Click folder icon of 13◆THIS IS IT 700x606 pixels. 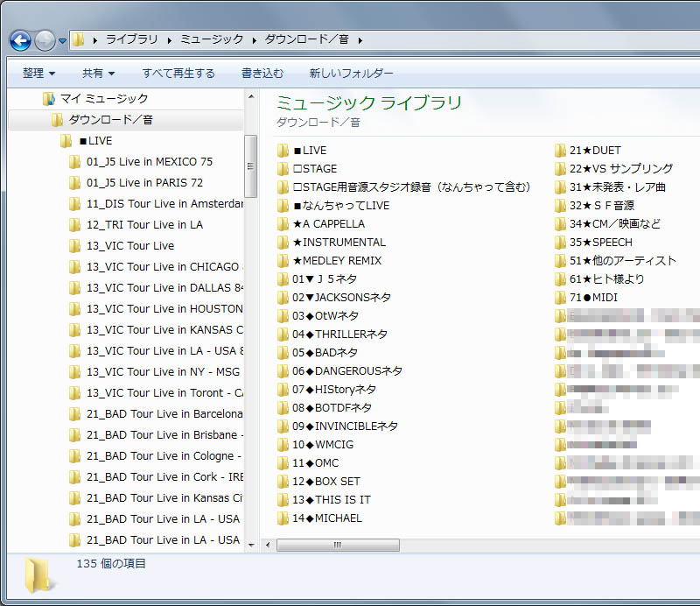(x=283, y=500)
